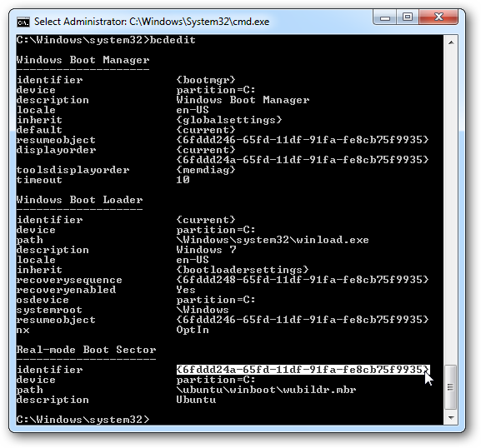Click the 'en-US' locale under Boot Manager

coord(193,110)
